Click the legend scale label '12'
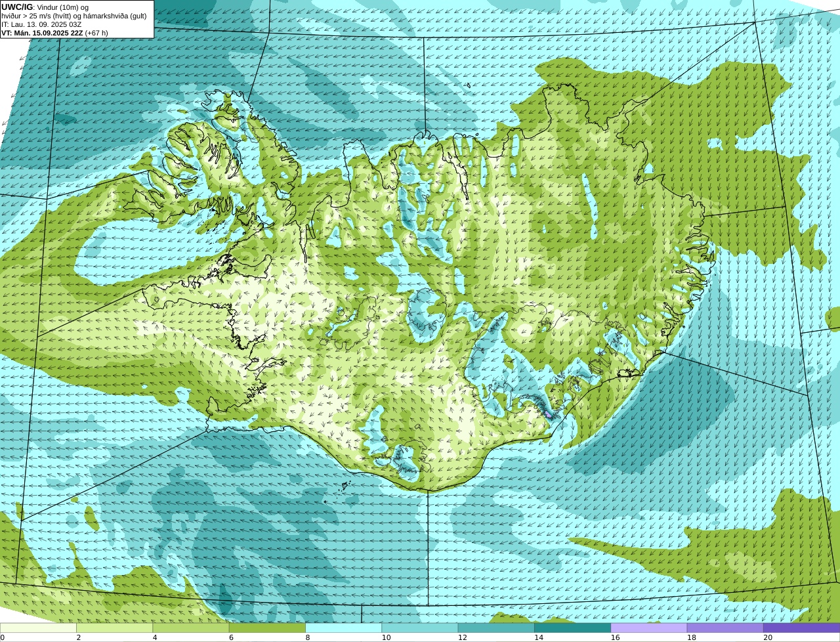The image size is (840, 642). (x=463, y=637)
